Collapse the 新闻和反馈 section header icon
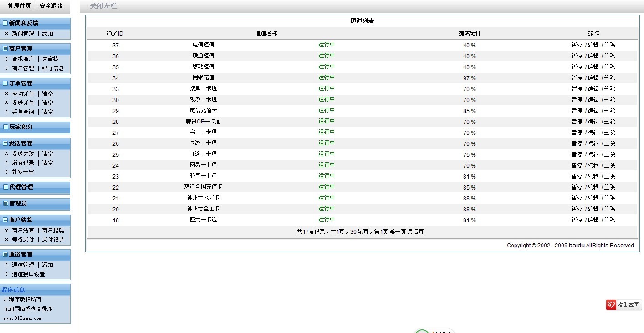Image resolution: width=644 pixels, height=333 pixels. (5, 23)
